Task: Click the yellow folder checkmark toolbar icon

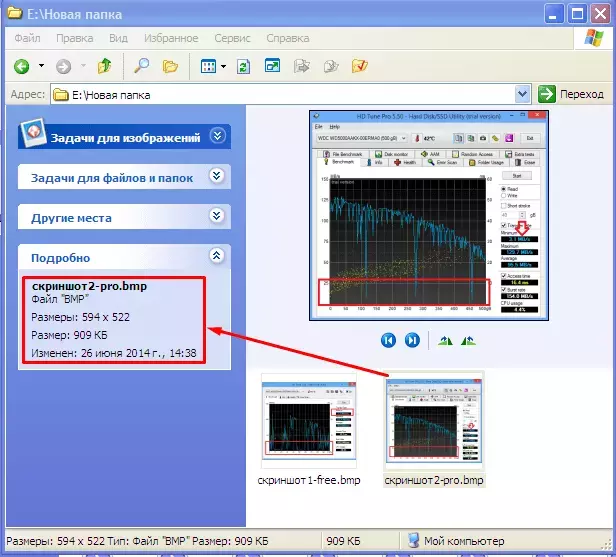Action: [x=360, y=66]
